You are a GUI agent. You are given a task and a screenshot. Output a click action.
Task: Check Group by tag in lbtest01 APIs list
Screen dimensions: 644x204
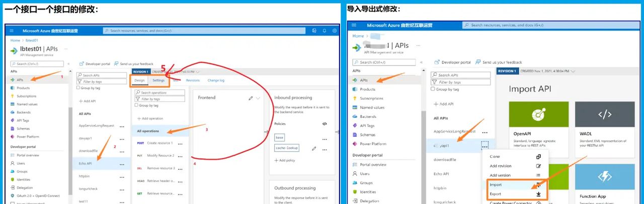pos(78,88)
